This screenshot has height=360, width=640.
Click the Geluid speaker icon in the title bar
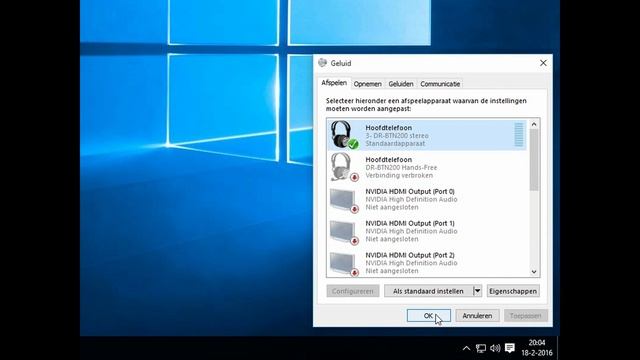(x=322, y=63)
